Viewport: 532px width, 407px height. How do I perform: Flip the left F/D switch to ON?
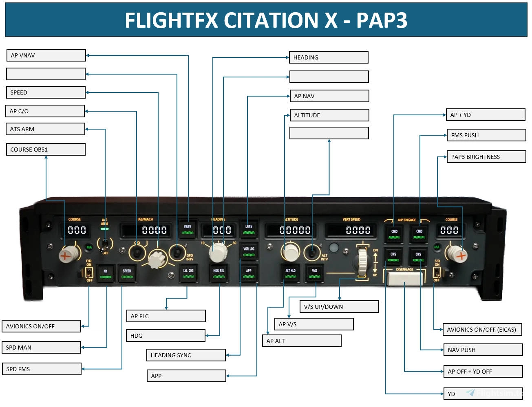coord(89,269)
